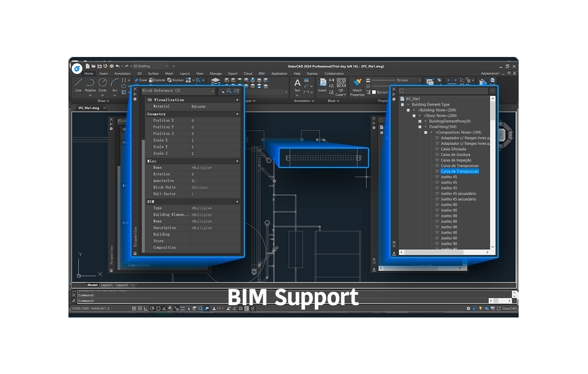Collapse the BIM properties section

click(237, 202)
